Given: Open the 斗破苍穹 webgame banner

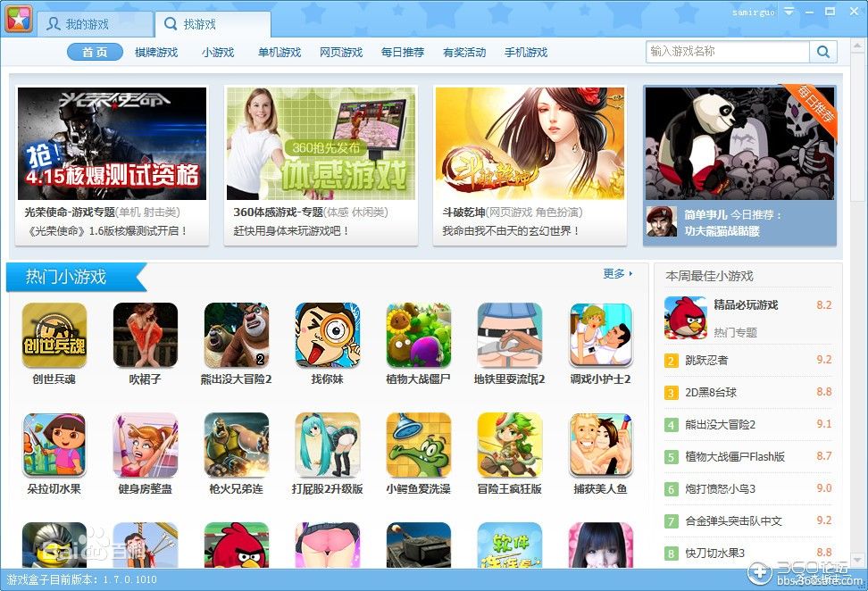Looking at the screenshot, I should pos(530,143).
